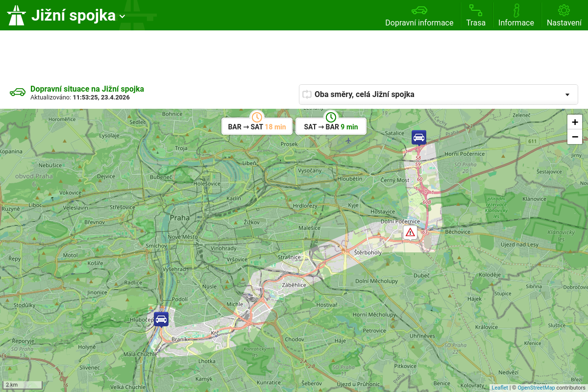Click the orange clock icon above BAR → SAT
Screen dimensions: 588x392
[257, 117]
